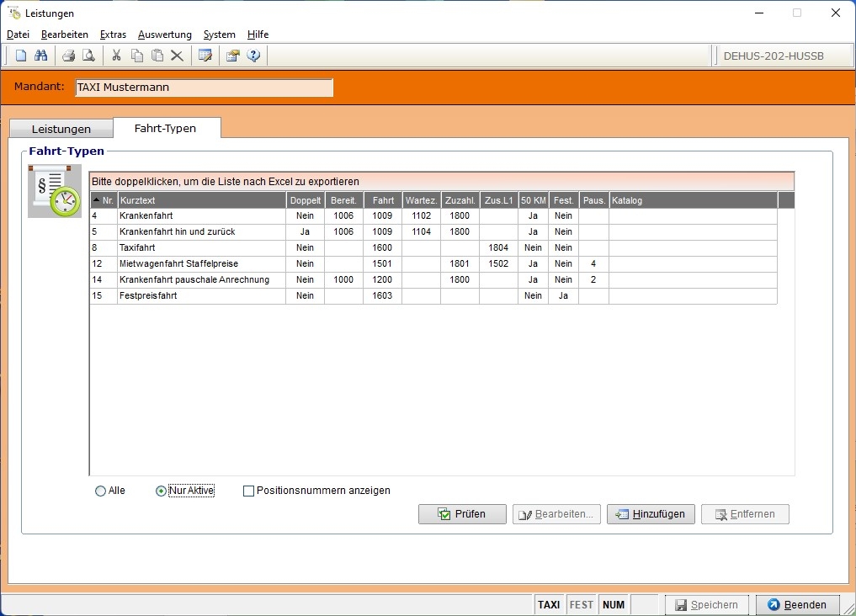Open the Extras menu
The width and height of the screenshot is (856, 616).
[x=113, y=35]
